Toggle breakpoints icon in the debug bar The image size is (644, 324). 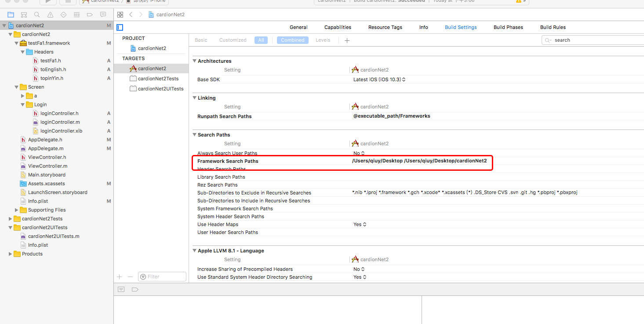coord(135,289)
